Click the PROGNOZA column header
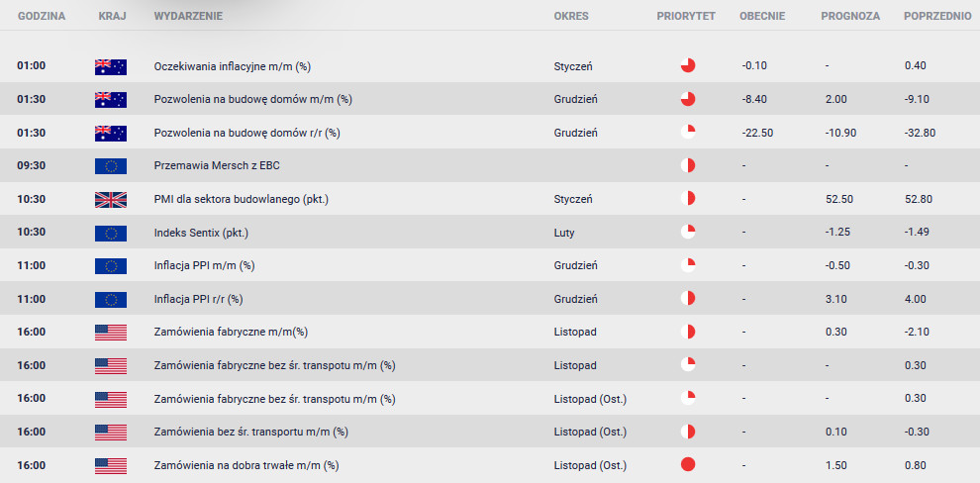980x483 pixels. coord(850,16)
